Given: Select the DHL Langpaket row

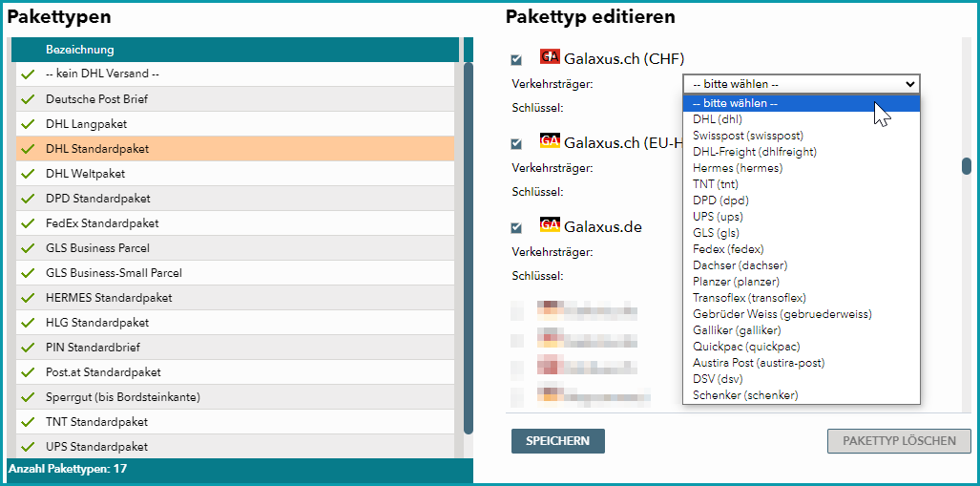Looking at the screenshot, I should (x=235, y=124).
